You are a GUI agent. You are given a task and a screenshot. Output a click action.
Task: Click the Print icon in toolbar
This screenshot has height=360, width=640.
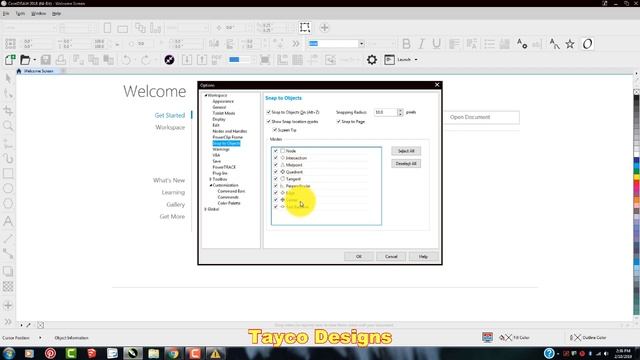tap(61, 60)
